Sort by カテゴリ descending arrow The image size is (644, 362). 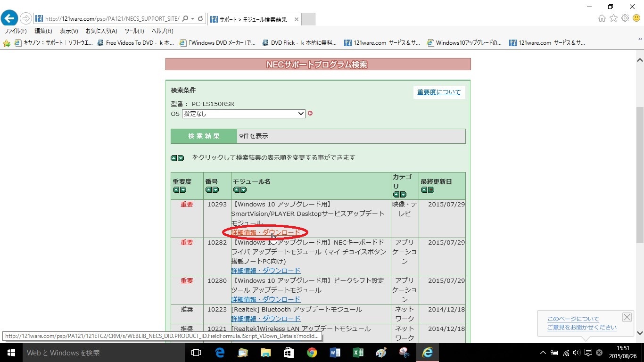pyautogui.click(x=403, y=195)
